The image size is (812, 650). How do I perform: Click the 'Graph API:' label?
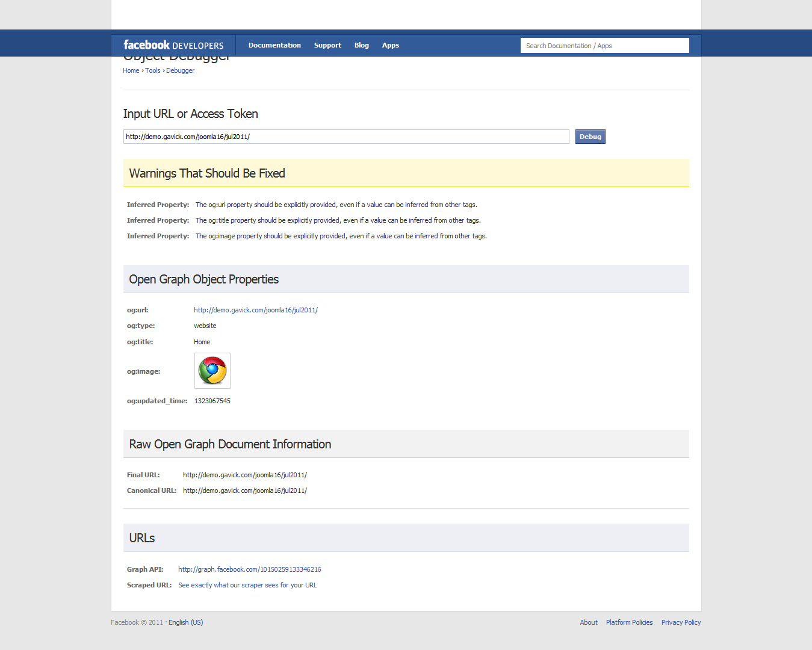coord(145,569)
